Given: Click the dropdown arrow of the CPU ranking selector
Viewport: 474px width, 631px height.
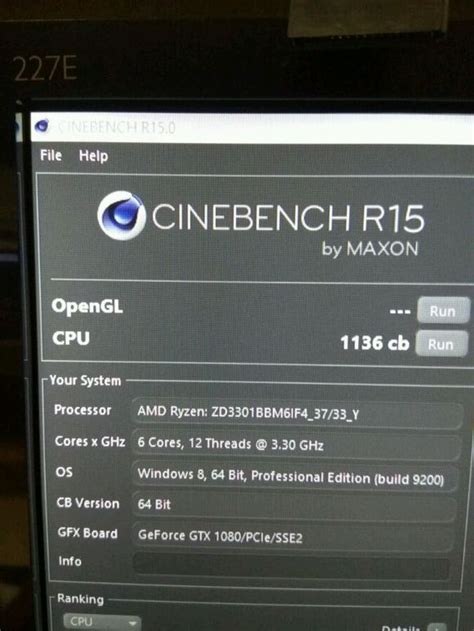Looking at the screenshot, I should point(132,623).
